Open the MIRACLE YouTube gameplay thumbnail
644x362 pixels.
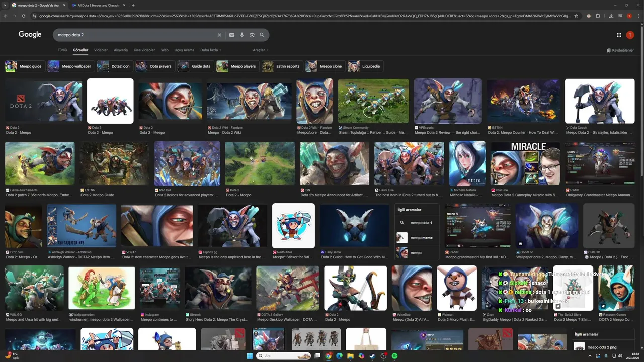point(525,163)
